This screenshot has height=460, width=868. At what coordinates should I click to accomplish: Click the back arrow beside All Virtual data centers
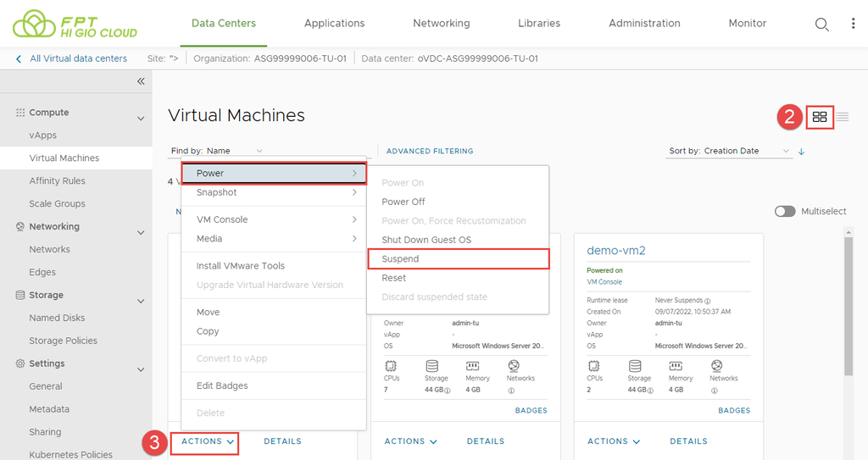(x=19, y=58)
